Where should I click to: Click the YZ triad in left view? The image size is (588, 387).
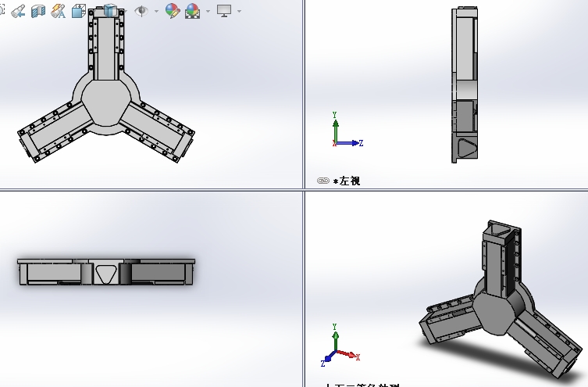click(347, 130)
